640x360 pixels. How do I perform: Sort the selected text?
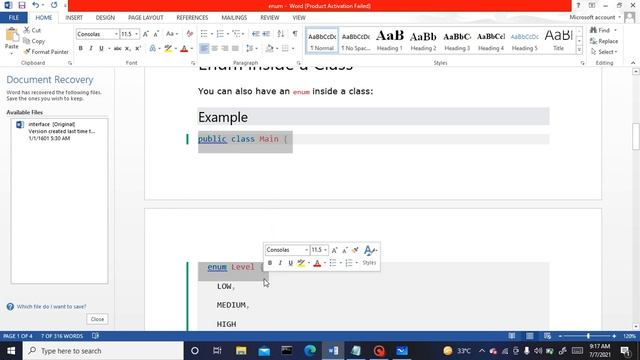281,34
